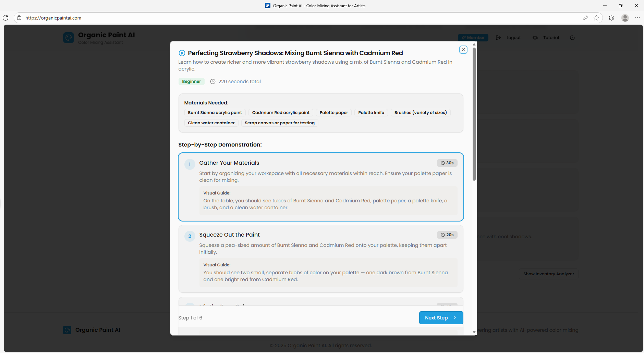644x353 pixels.
Task: Select step 2 Squeeze Out the Paint card
Action: point(321,259)
